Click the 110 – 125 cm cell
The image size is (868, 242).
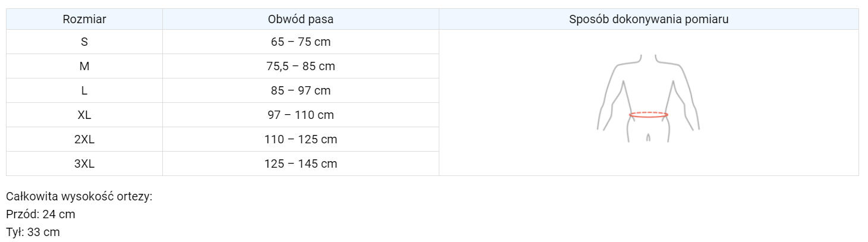point(301,140)
